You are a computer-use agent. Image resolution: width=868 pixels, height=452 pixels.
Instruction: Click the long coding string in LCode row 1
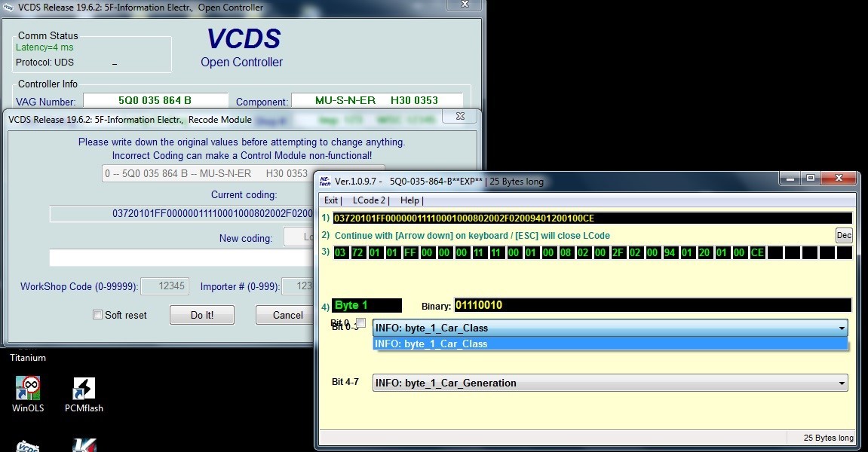592,218
